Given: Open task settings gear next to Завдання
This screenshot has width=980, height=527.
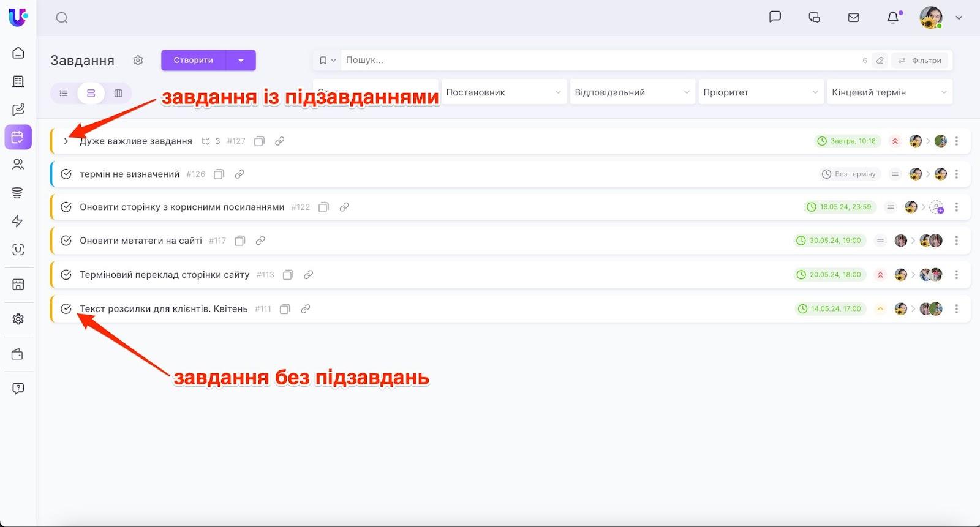Looking at the screenshot, I should (x=138, y=60).
